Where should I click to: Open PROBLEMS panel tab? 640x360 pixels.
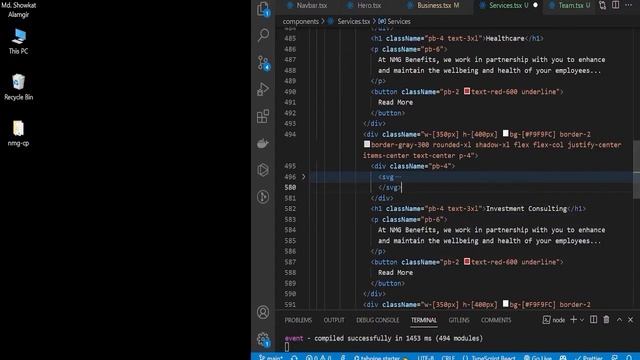point(298,320)
